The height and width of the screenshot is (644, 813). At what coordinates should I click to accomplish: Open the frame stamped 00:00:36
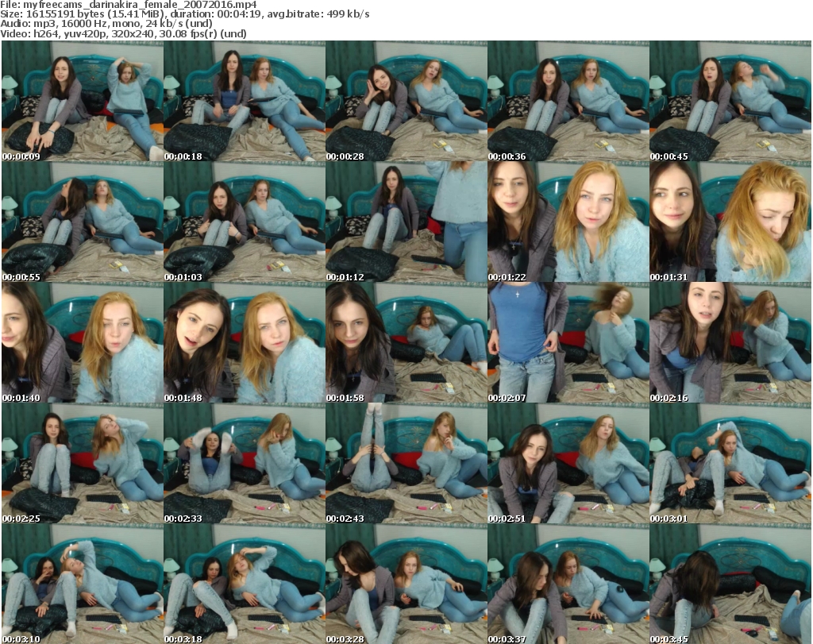[x=568, y=101]
